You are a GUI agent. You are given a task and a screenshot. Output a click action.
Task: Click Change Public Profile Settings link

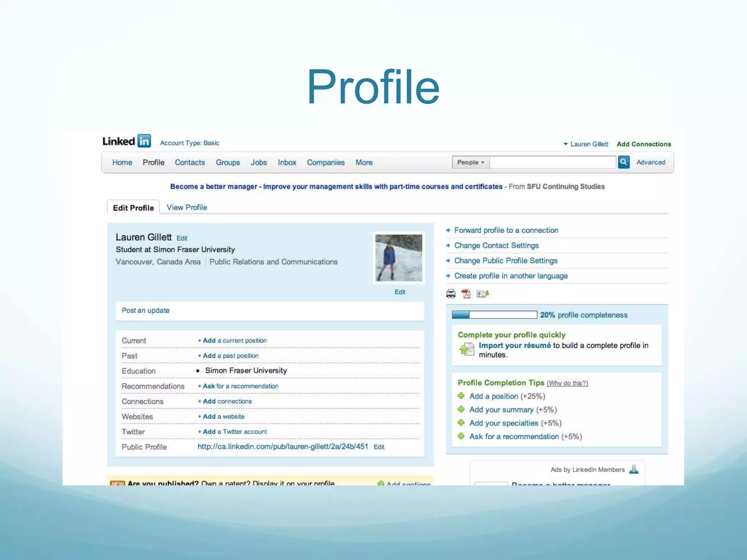[506, 261]
